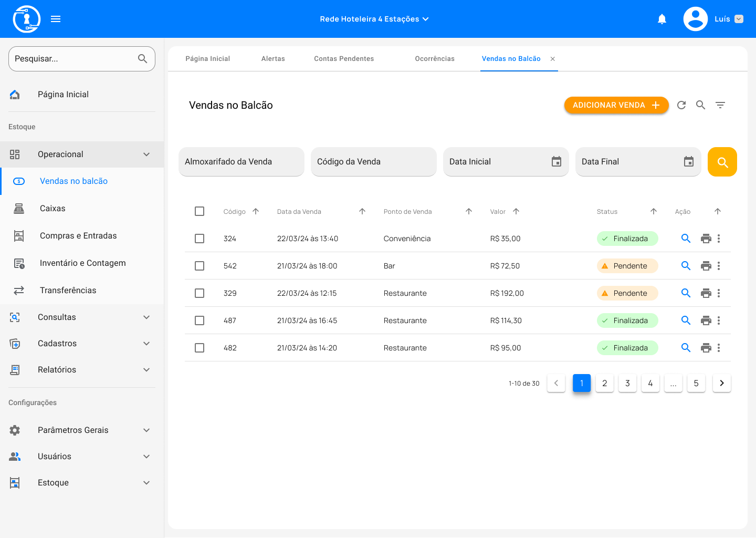This screenshot has height=538, width=756.
Task: Toggle the select-all header checkbox
Action: pos(199,211)
